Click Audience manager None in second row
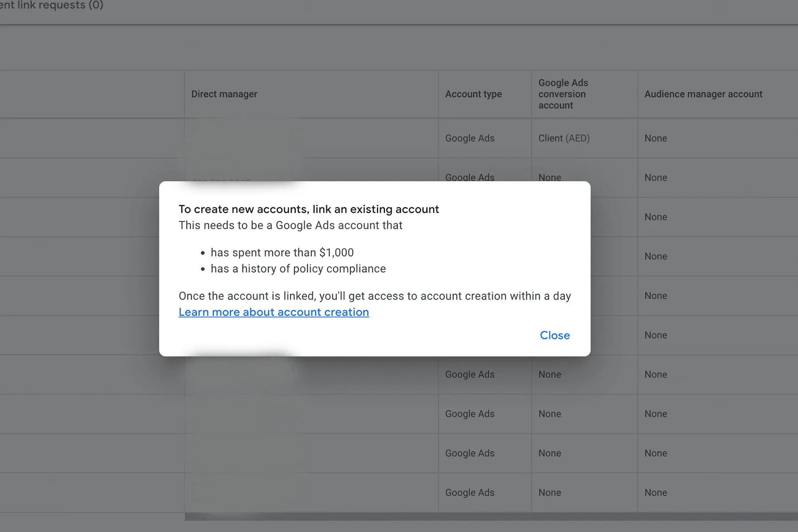 coord(655,178)
